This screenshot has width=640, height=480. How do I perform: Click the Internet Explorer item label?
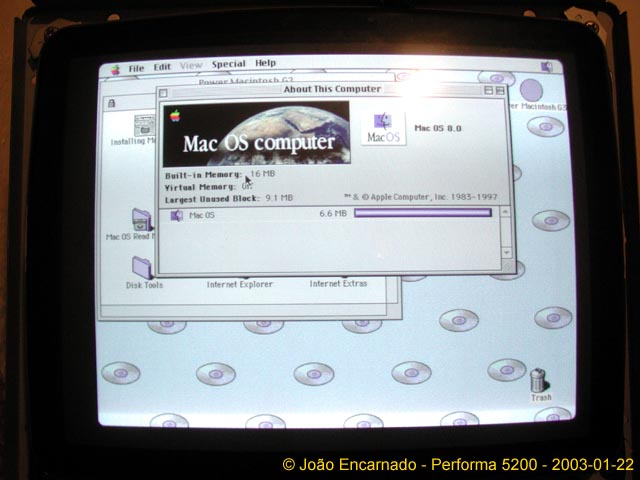tap(240, 284)
